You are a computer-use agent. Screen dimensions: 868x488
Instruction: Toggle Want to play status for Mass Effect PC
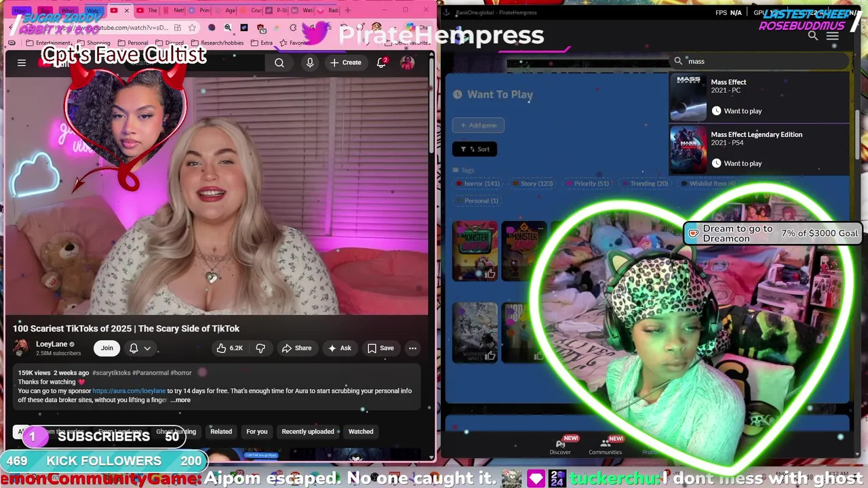pos(736,111)
